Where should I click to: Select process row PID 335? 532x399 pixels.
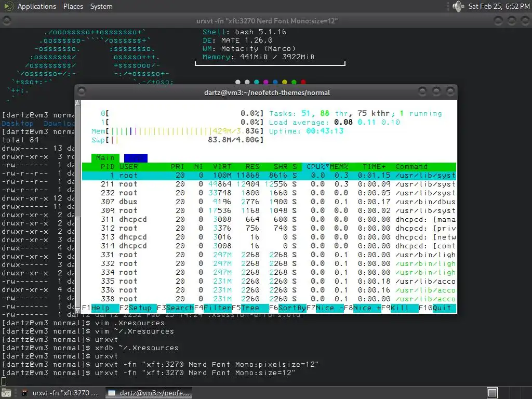pos(269,281)
